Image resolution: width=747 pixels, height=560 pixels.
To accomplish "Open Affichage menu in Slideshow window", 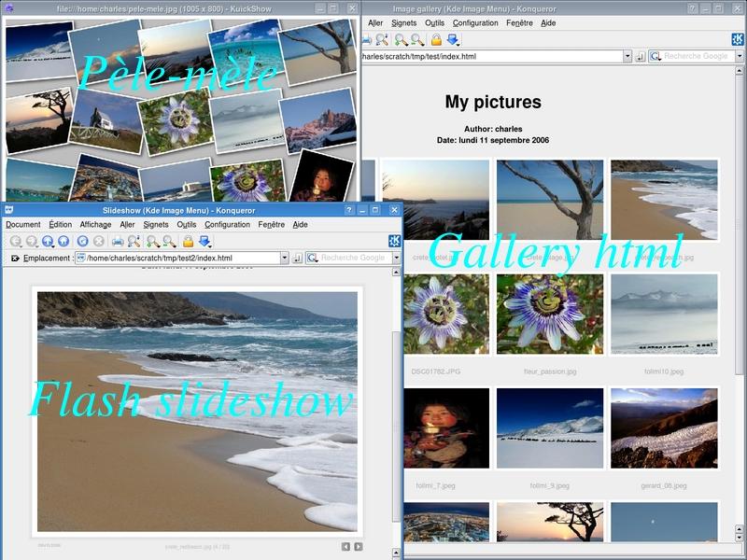I will (96, 225).
